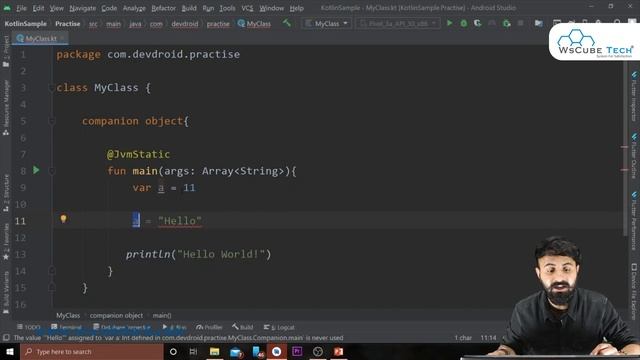Open the Build Variants side panel
Image resolution: width=640 pixels, height=360 pixels.
6,292
